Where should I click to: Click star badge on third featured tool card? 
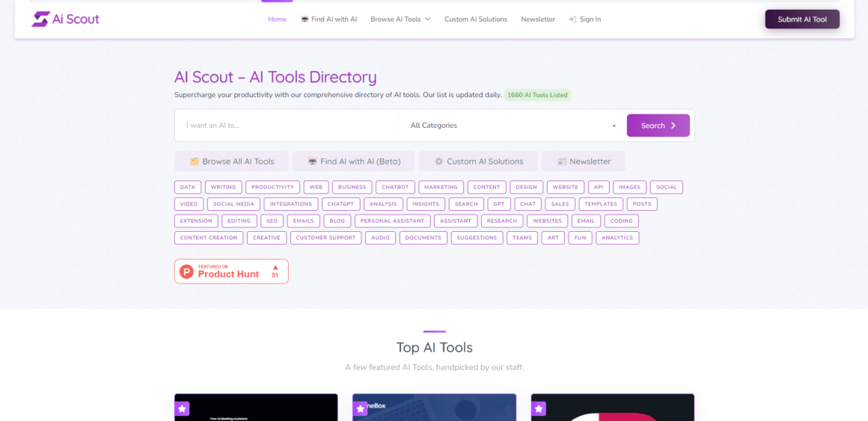tap(539, 408)
